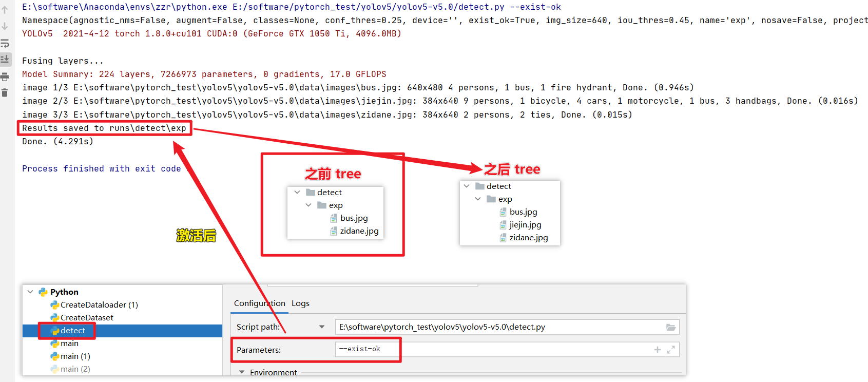Click bus.jpg file icon in 之后 tree
Viewport: 868px width, 382px height.
click(503, 212)
